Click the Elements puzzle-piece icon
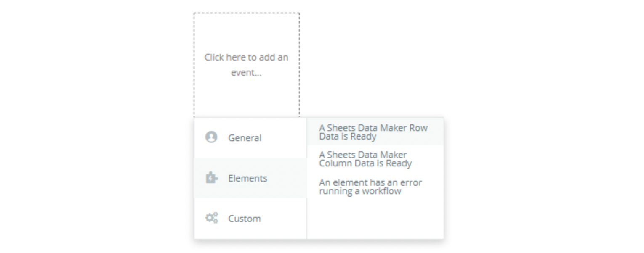Screen dimensions: 644x253 click(211, 178)
